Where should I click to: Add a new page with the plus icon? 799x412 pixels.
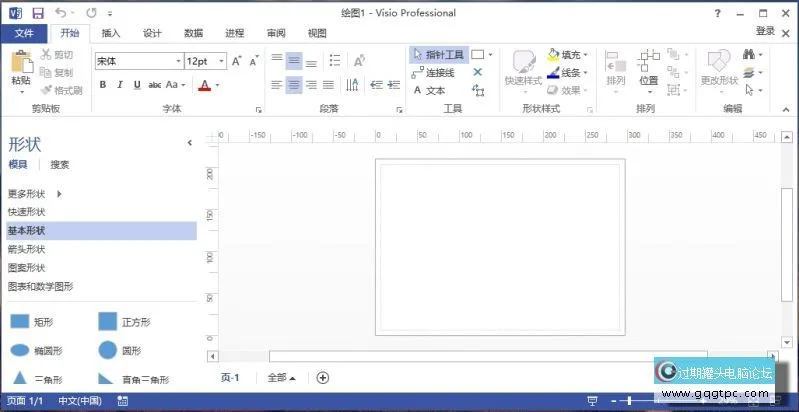(322, 378)
